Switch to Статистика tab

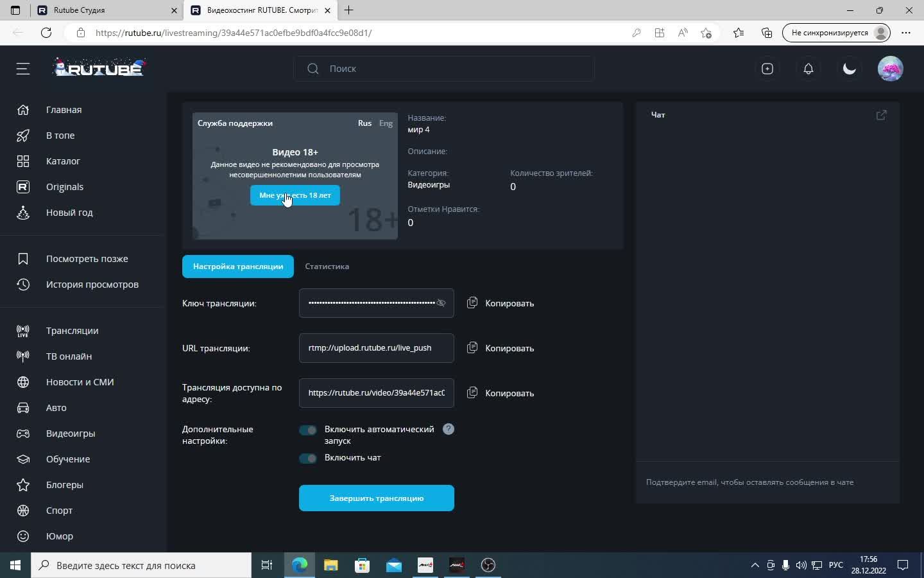[327, 267]
